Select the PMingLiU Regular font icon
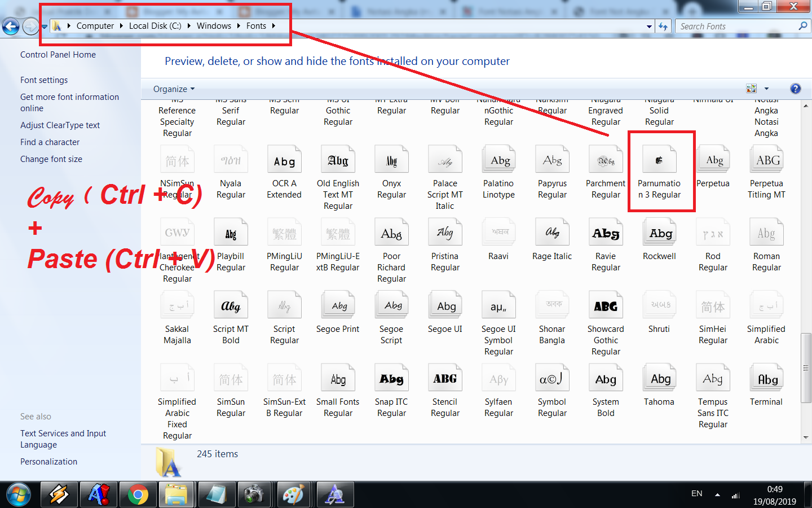This screenshot has height=508, width=812. tap(284, 233)
